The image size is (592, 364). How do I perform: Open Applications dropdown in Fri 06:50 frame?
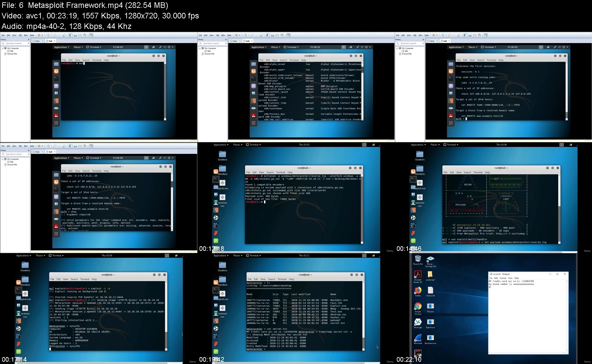[62, 47]
